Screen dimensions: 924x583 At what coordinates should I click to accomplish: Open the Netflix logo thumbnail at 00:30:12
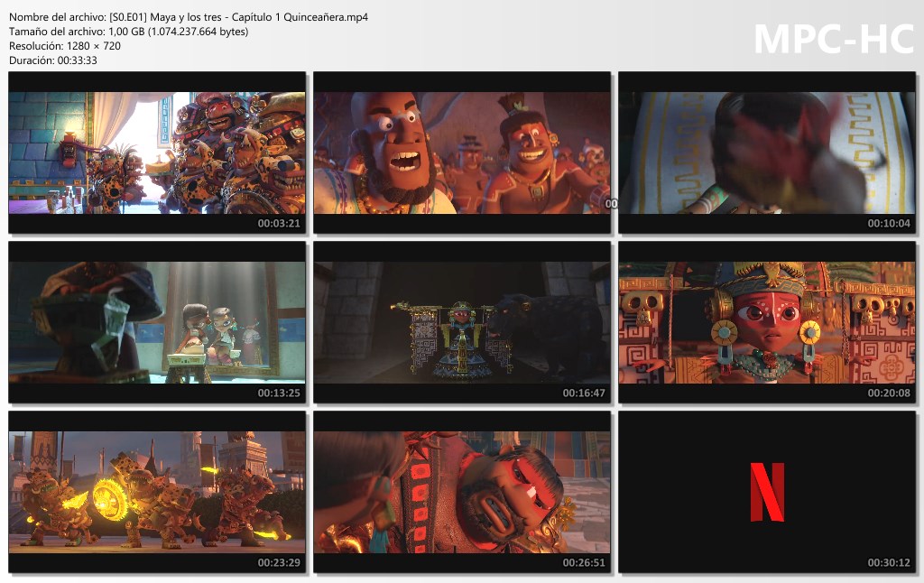point(767,492)
